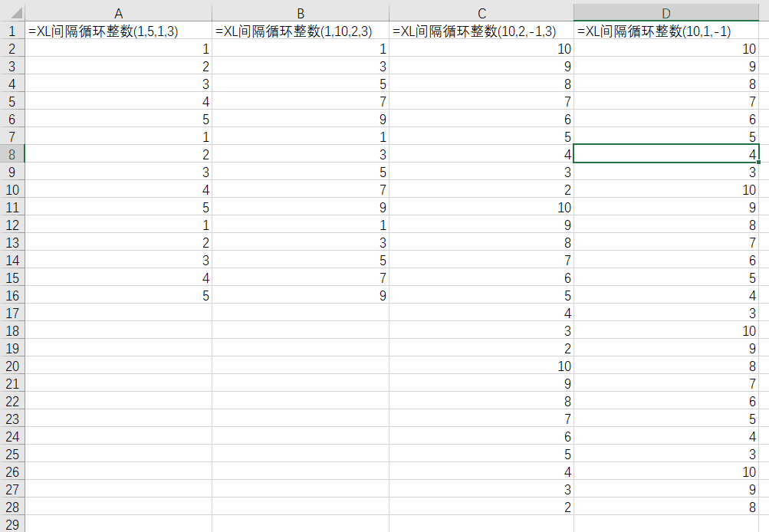Viewport: 769px width, 532px height.
Task: Select cell B3 containing 3
Action: [301, 66]
